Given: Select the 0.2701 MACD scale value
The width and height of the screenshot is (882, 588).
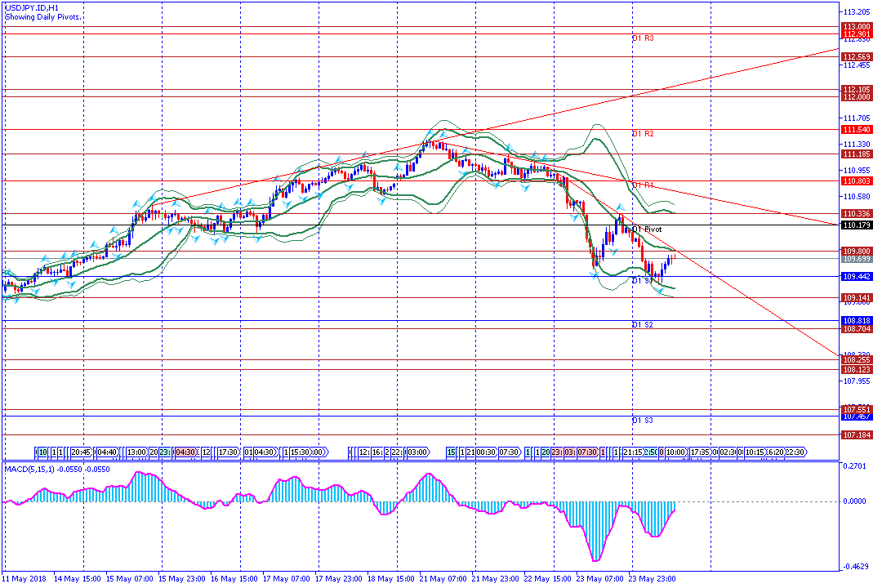Looking at the screenshot, I should point(854,465).
